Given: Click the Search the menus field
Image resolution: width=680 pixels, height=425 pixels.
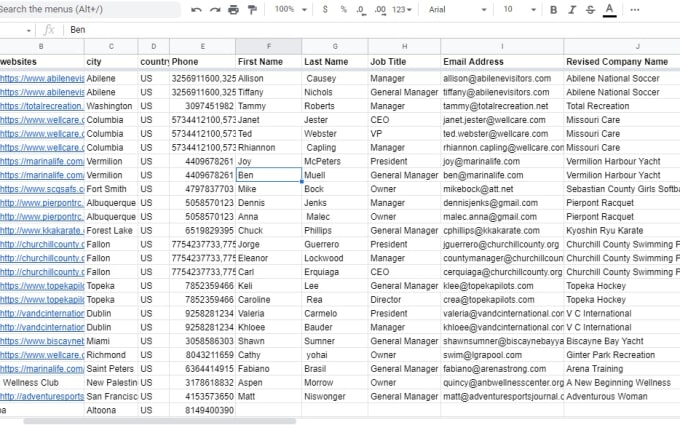Looking at the screenshot, I should coord(90,9).
